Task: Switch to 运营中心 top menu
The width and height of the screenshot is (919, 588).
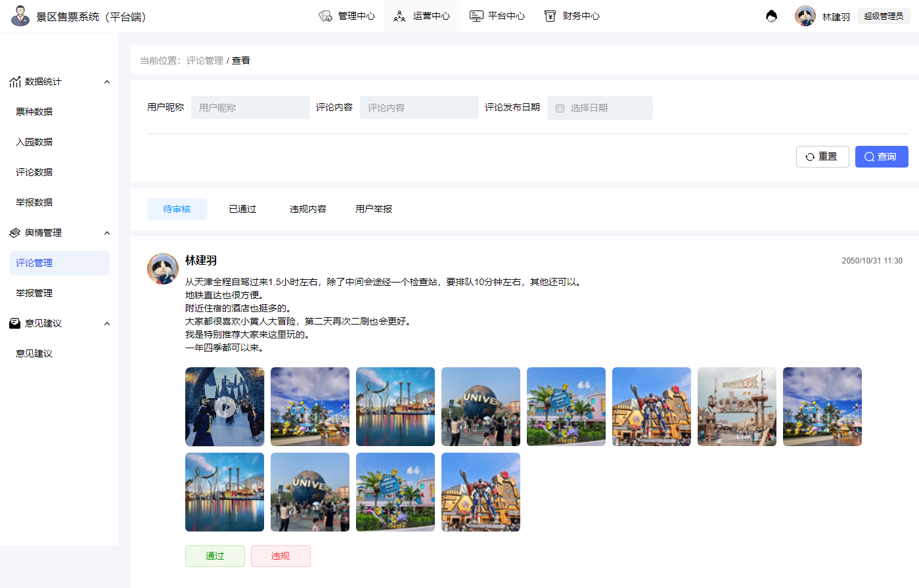Action: point(422,16)
